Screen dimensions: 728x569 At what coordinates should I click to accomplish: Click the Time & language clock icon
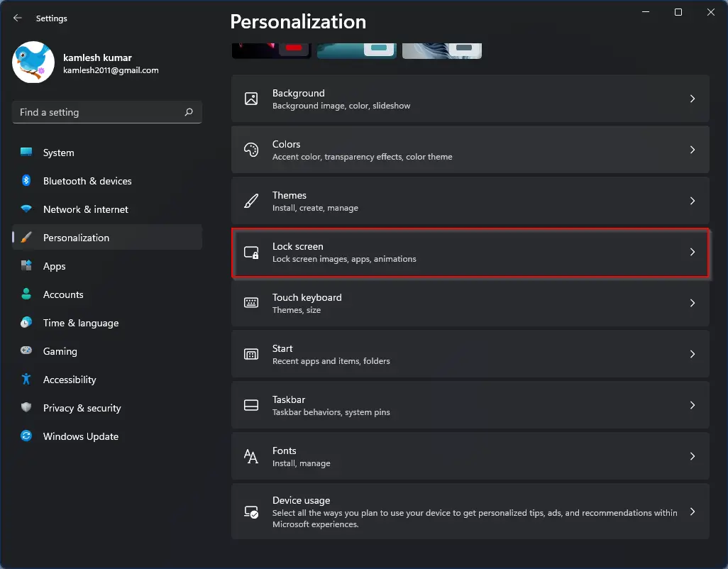(x=26, y=322)
